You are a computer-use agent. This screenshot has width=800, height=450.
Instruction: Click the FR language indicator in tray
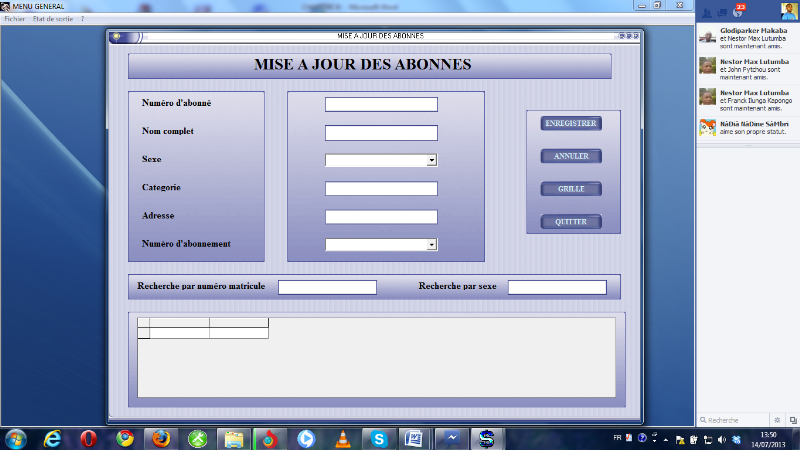(617, 438)
